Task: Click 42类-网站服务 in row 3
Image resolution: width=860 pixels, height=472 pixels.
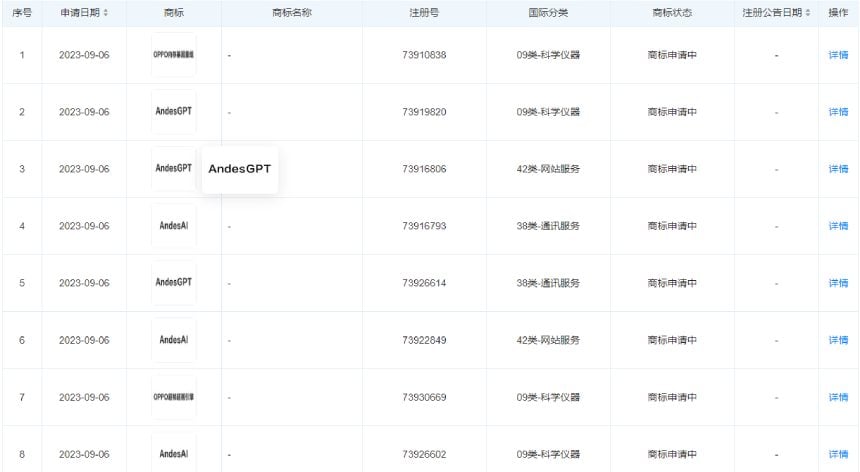Action: pyautogui.click(x=548, y=169)
